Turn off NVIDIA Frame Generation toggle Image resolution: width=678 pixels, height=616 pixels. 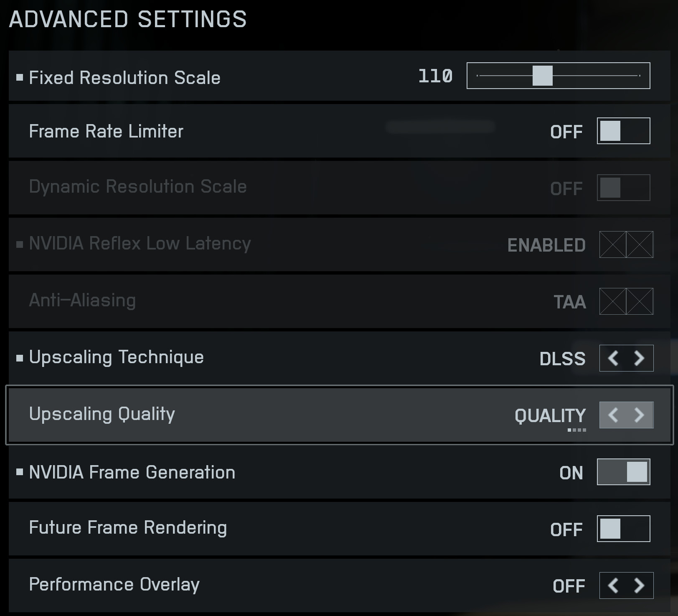coord(623,472)
